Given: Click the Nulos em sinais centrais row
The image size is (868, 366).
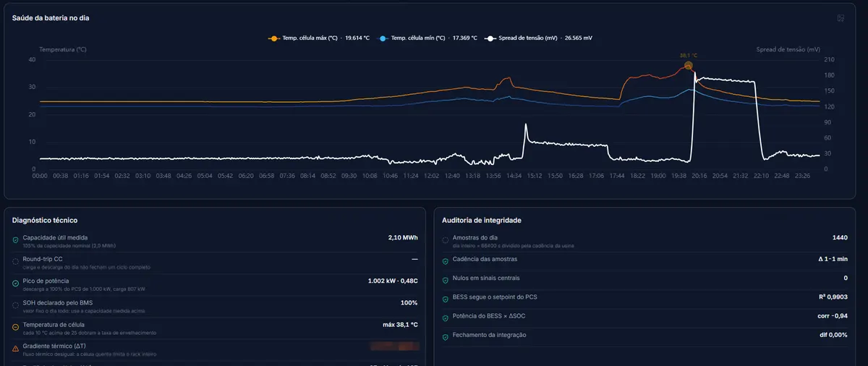Looking at the screenshot, I should coord(644,278).
